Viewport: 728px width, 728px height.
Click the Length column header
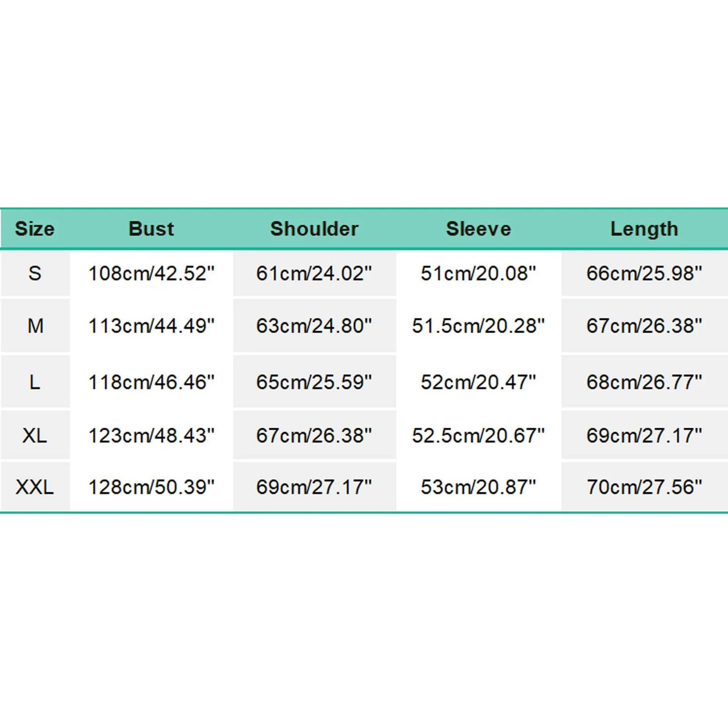coord(644,229)
